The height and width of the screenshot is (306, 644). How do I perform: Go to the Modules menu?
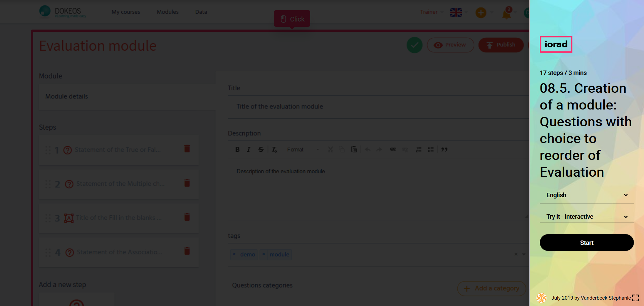(167, 12)
